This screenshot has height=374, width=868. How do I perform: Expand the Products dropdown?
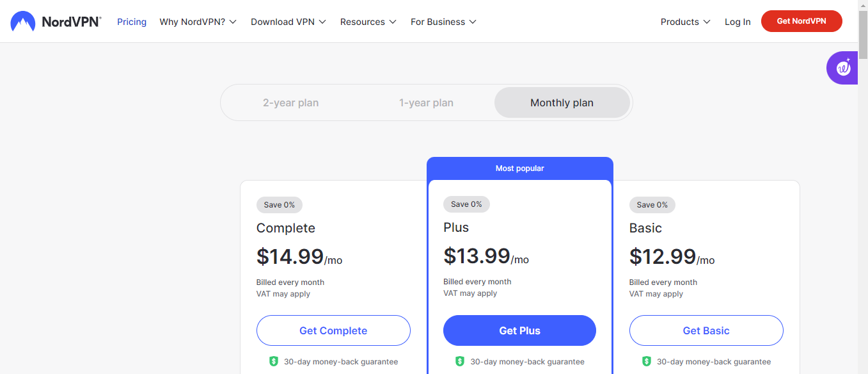(x=685, y=22)
